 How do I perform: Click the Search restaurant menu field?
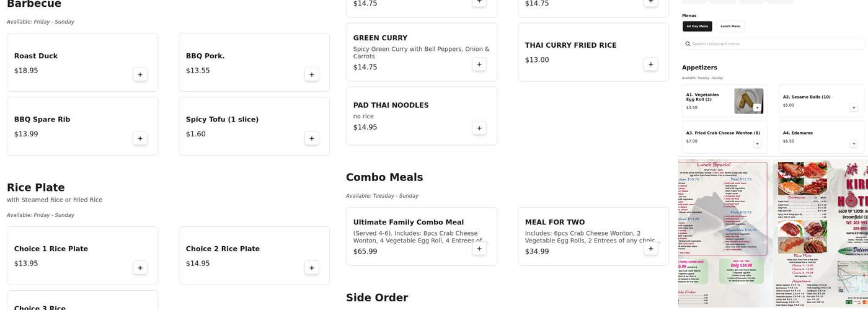(775, 44)
